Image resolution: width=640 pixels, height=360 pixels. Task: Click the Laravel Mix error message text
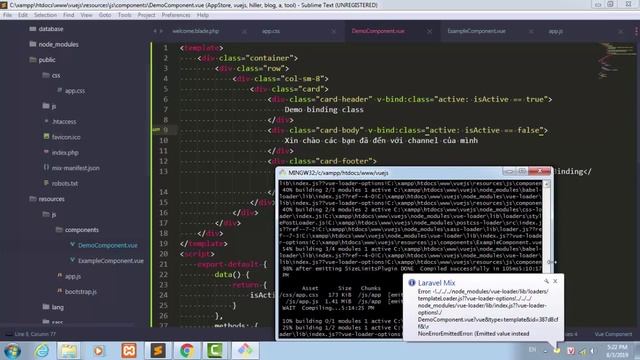point(488,312)
